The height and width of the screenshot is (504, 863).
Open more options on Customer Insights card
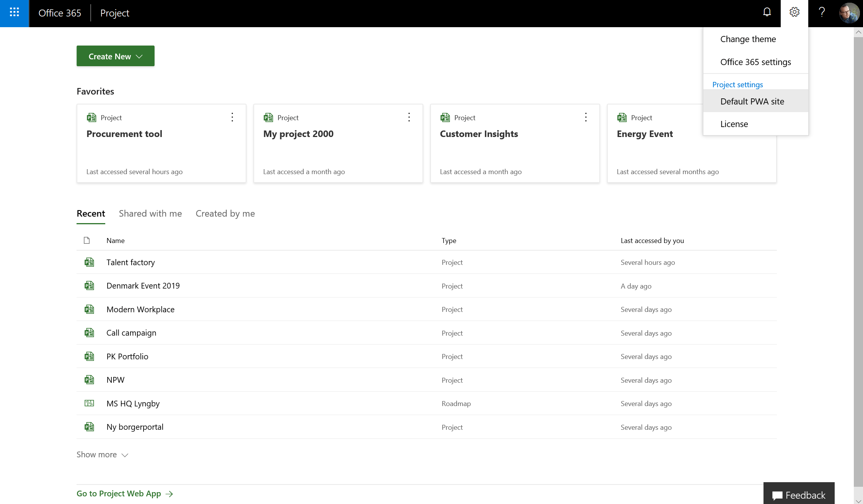(586, 117)
